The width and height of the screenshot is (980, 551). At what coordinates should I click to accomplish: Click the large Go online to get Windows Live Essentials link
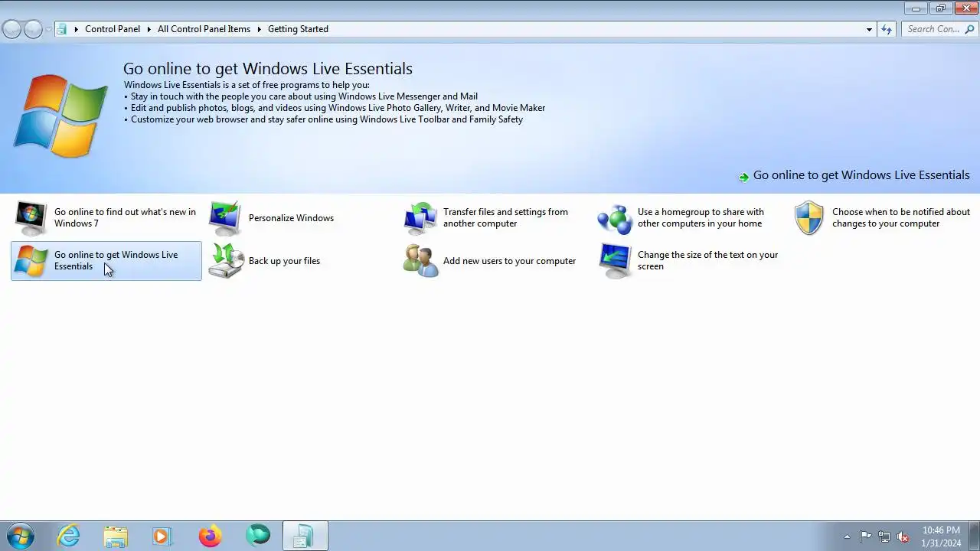coord(861,175)
